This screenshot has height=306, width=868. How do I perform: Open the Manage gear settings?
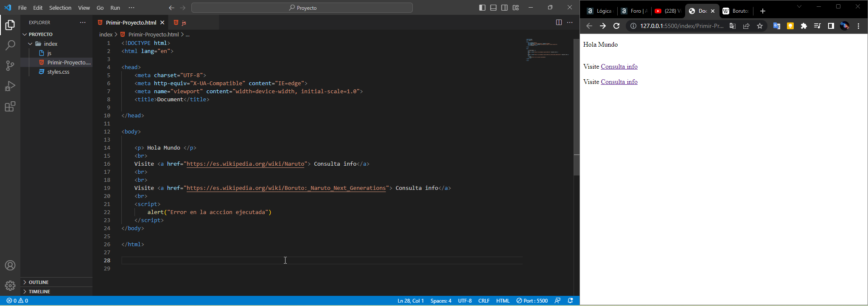(x=10, y=286)
